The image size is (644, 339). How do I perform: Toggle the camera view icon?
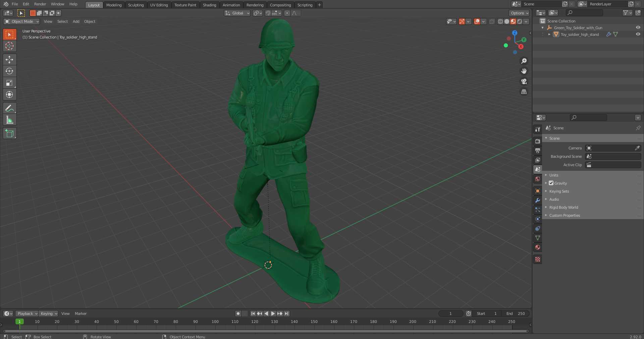click(x=524, y=81)
